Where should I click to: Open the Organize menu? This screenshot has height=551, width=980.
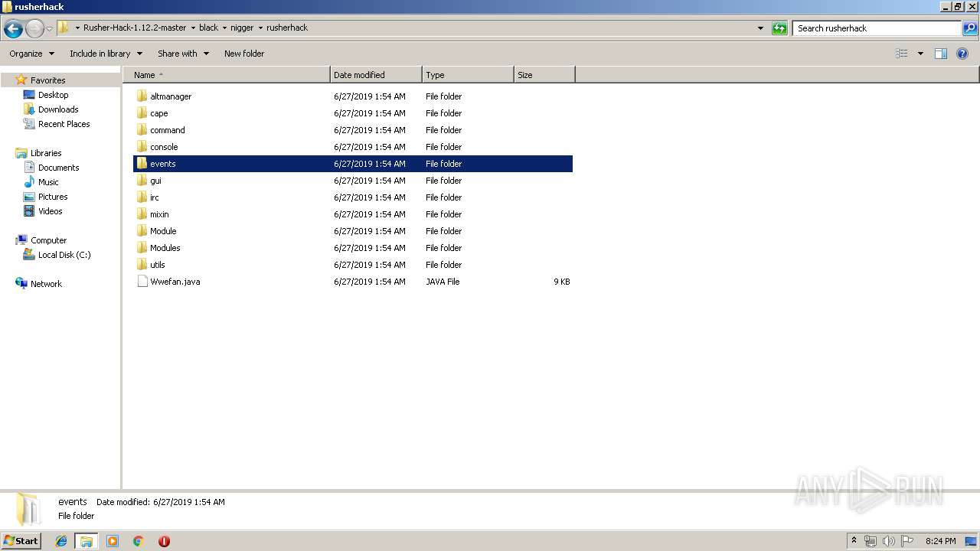31,54
